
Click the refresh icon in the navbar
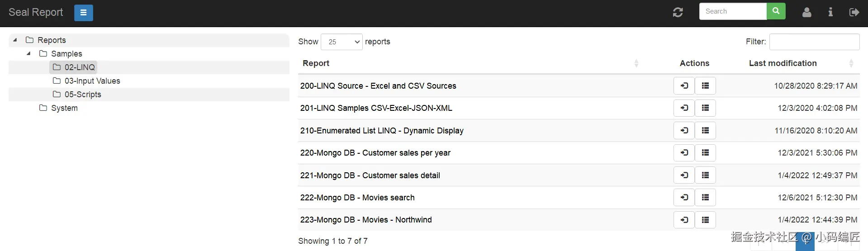click(678, 12)
